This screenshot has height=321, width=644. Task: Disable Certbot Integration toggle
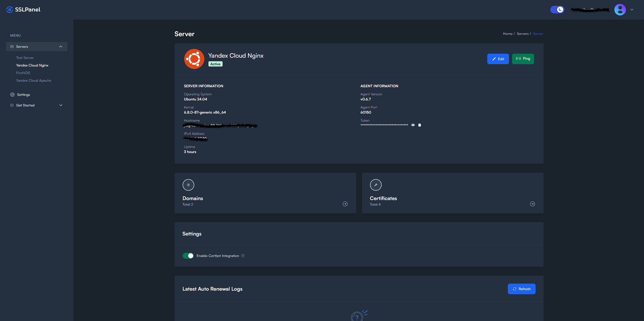point(188,256)
